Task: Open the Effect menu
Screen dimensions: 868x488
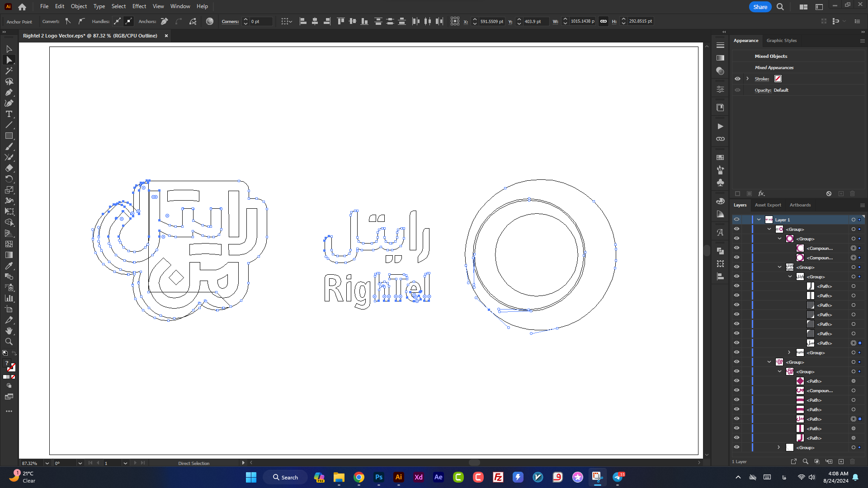Action: 139,6
